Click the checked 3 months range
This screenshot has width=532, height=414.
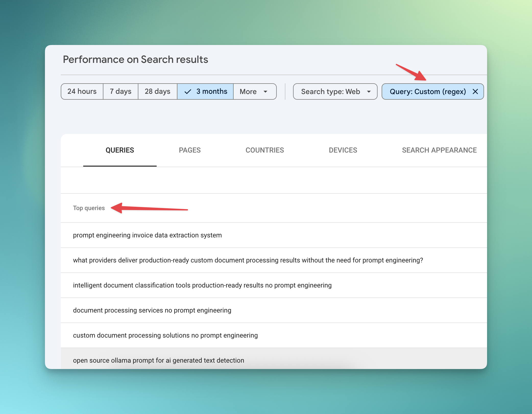point(205,91)
